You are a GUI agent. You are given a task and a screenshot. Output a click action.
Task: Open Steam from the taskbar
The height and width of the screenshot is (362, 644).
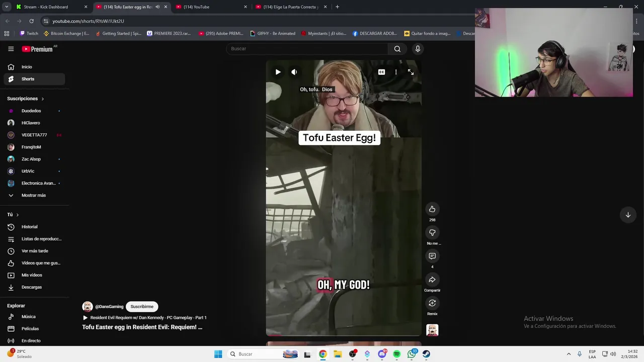click(426, 354)
